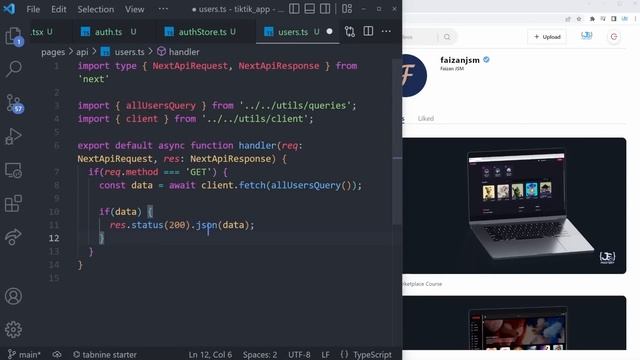Screen dimensions: 640x360
Task: Click the Upload button in browser
Action: (547, 37)
